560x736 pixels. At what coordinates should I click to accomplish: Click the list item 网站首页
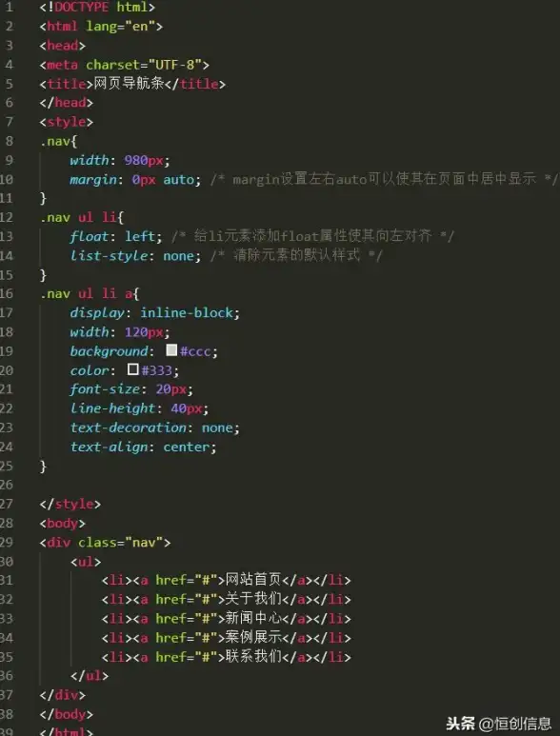coord(227,581)
